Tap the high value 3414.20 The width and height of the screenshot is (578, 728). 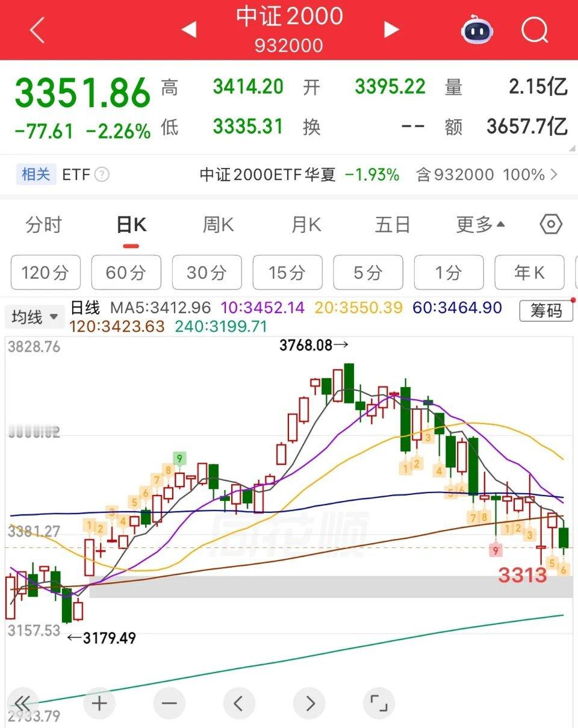click(248, 87)
